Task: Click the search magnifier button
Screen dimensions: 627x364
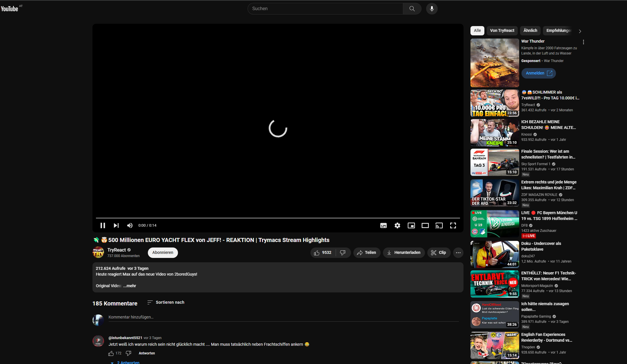Action: 412,9
